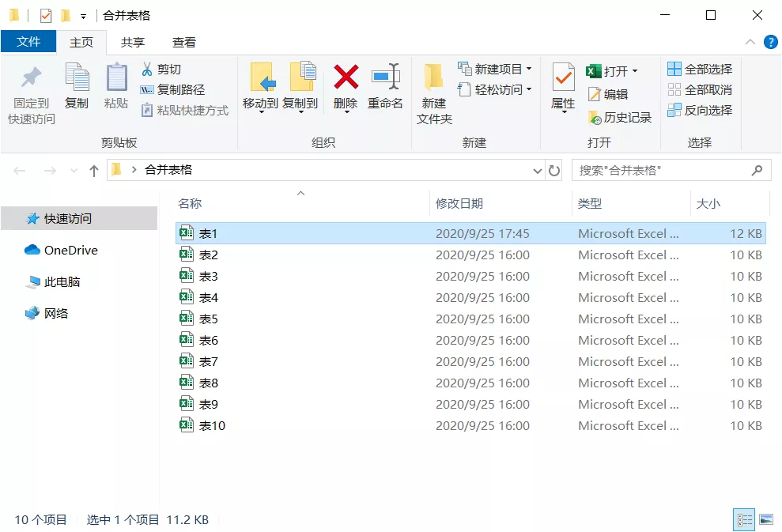Collapse the ribbon with the chevron
The image size is (782, 532).
[x=750, y=42]
